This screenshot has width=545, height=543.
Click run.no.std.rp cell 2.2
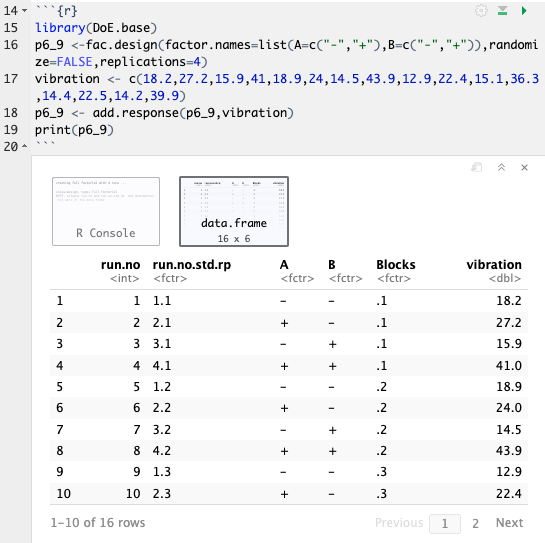point(162,407)
